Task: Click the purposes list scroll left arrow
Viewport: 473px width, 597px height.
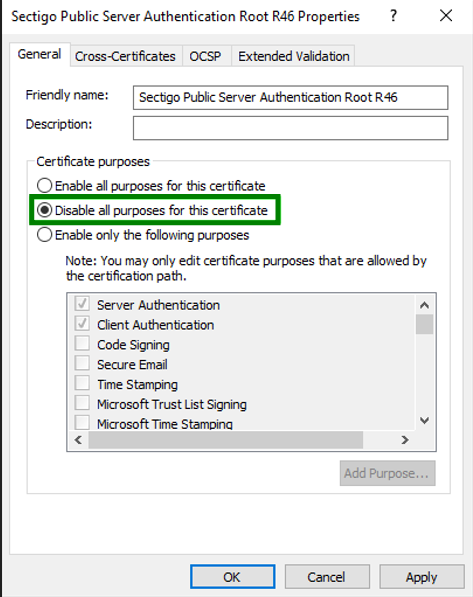Action: pos(78,440)
